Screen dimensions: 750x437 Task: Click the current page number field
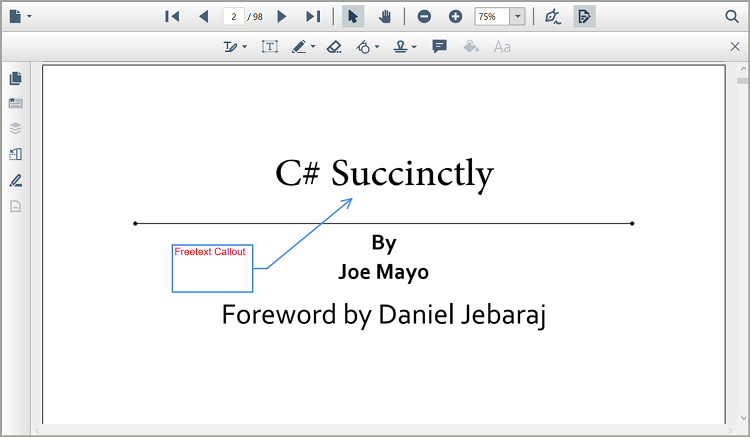234,17
